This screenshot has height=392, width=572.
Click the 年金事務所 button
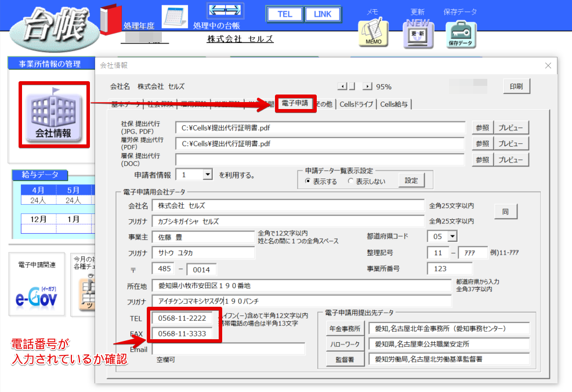(x=345, y=329)
